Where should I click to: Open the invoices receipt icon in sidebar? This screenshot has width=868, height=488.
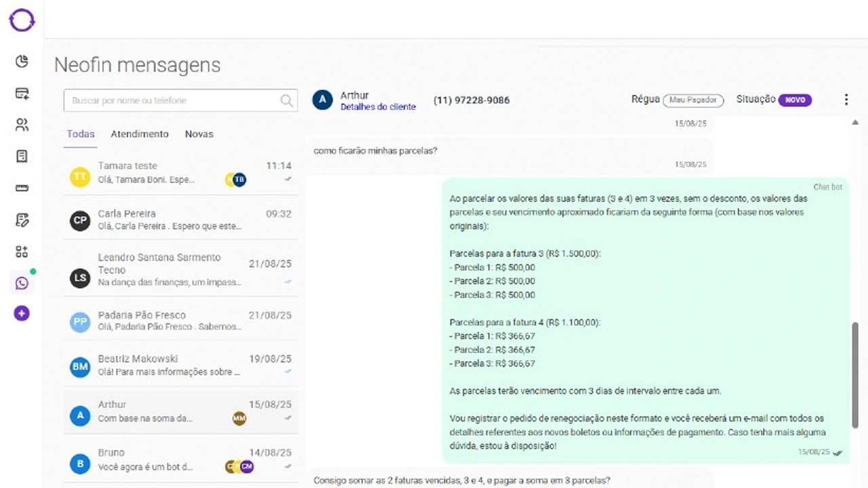[x=22, y=157]
